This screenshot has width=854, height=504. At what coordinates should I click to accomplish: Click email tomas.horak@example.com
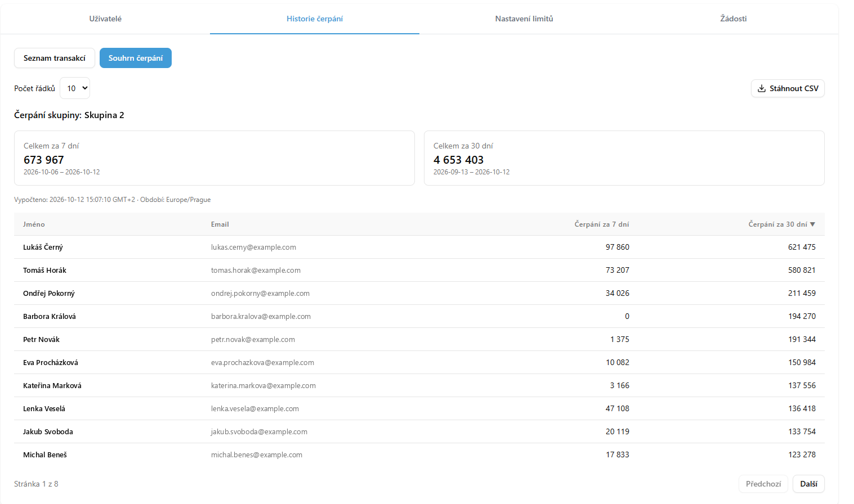pos(256,270)
